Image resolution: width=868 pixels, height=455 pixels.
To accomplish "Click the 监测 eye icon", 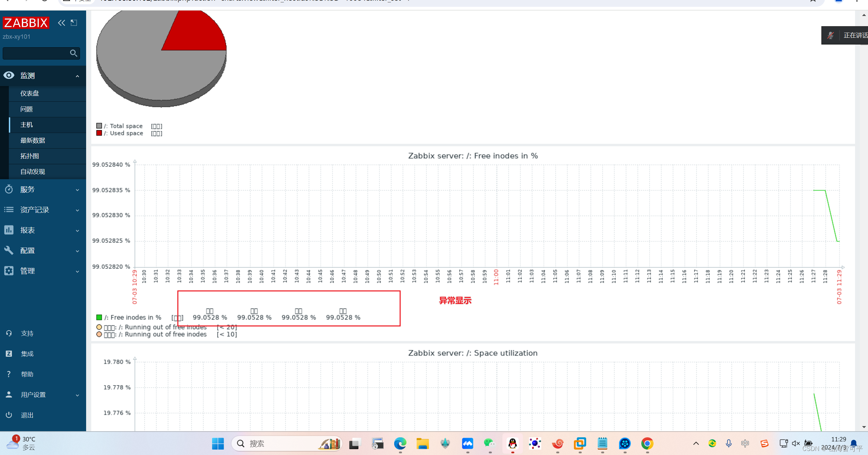I will 9,75.
